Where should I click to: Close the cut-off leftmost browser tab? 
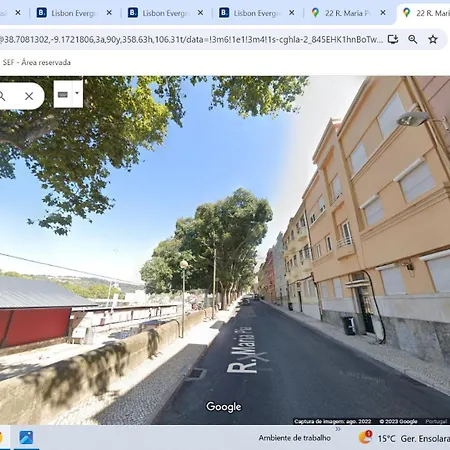(x=18, y=13)
